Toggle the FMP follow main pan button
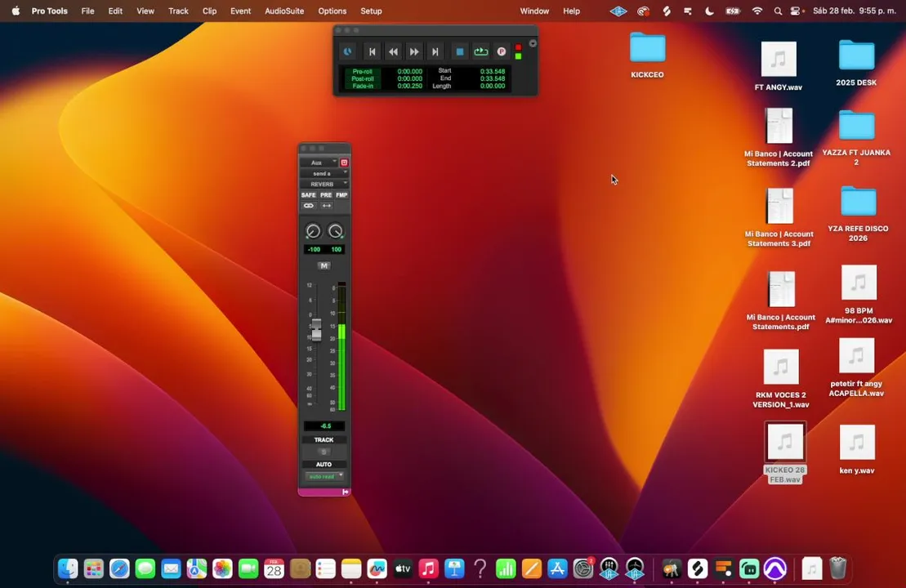 [x=341, y=195]
